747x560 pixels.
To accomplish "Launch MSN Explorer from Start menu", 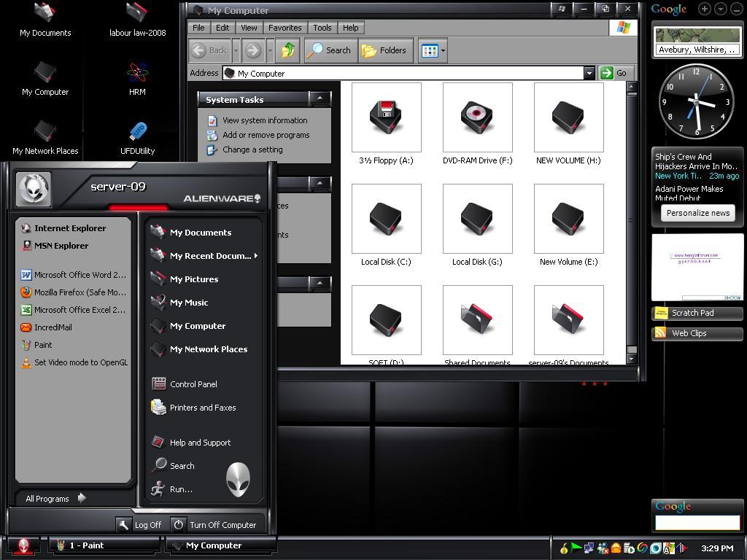I will click(55, 246).
